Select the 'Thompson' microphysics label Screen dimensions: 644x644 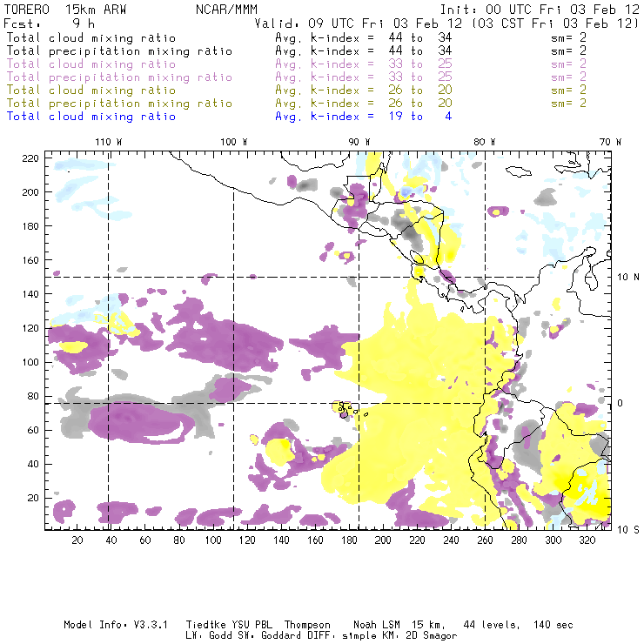coord(307,625)
